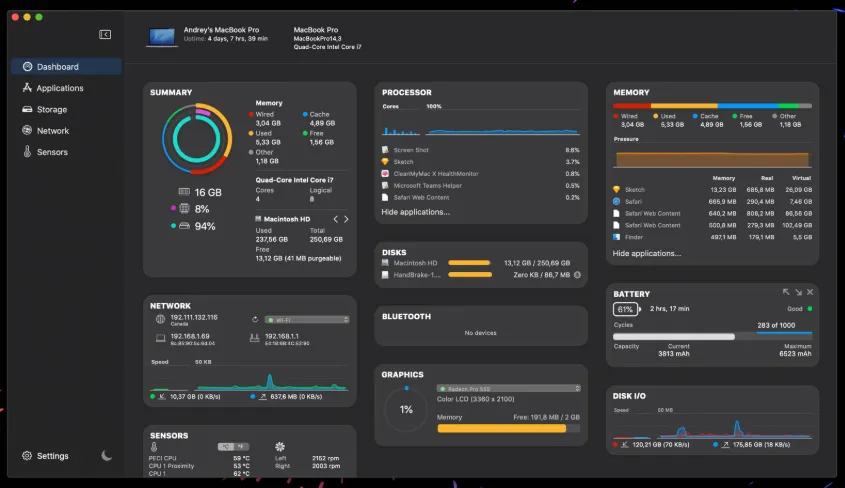Screen dimensions: 845x488
Task: Hide applications in the Memory panel
Action: click(647, 253)
